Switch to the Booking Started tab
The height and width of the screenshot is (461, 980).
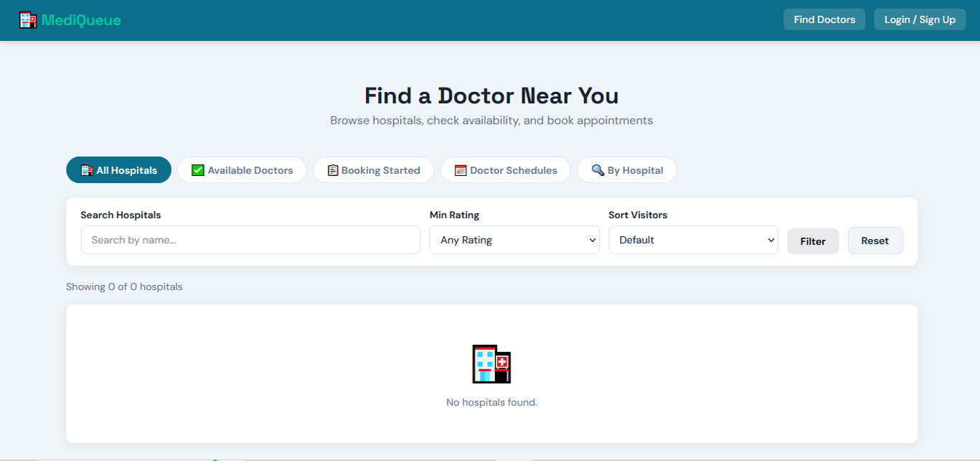tap(373, 170)
